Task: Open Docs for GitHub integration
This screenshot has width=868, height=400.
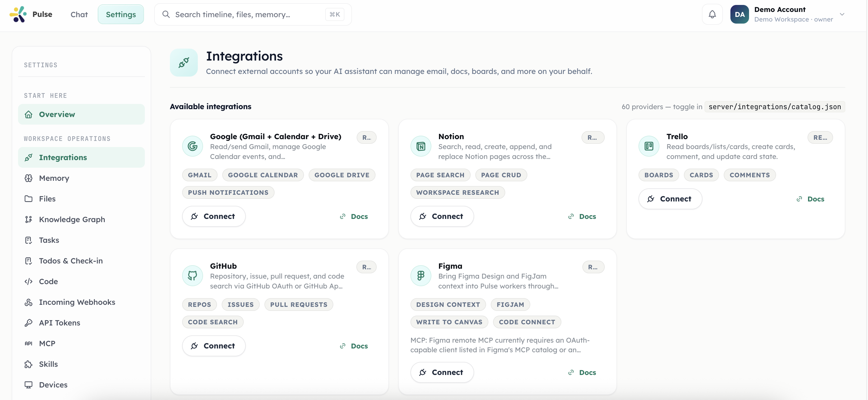Action: pos(353,346)
